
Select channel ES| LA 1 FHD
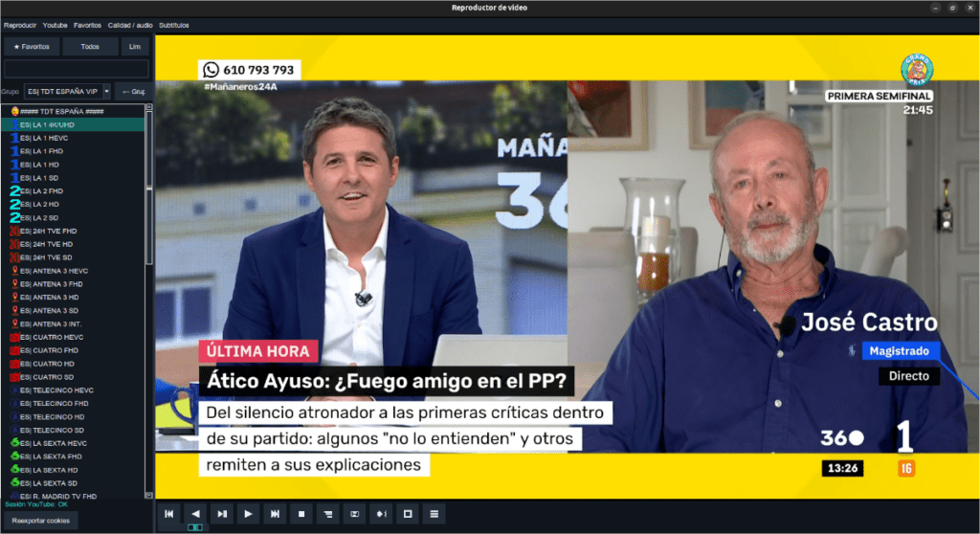tap(73, 151)
